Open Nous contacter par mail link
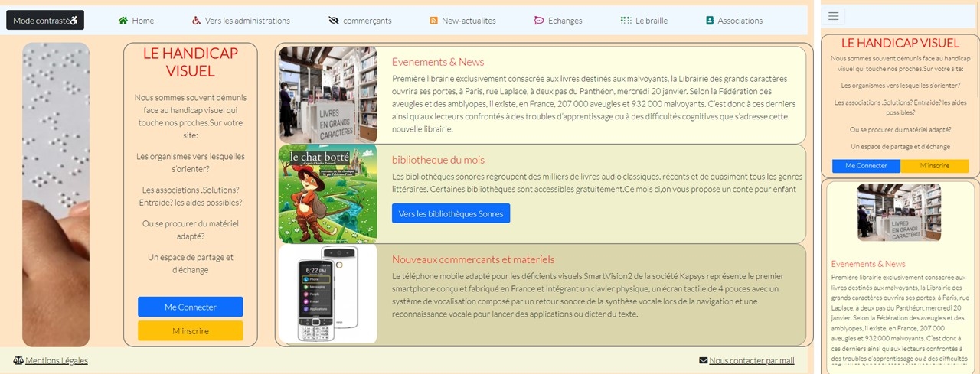 click(x=752, y=360)
